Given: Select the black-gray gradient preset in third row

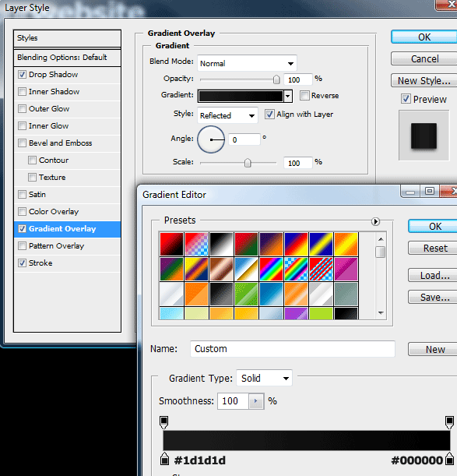Looking at the screenshot, I should 221,294.
